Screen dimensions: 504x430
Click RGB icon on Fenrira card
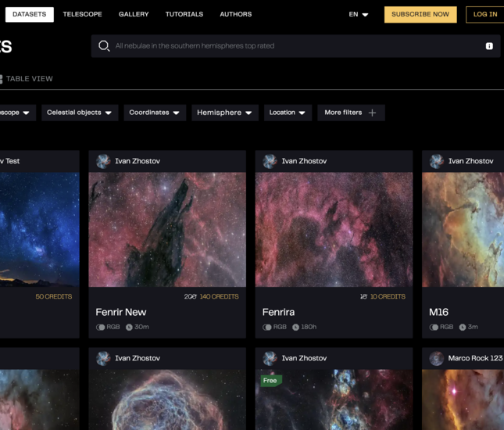coord(266,327)
